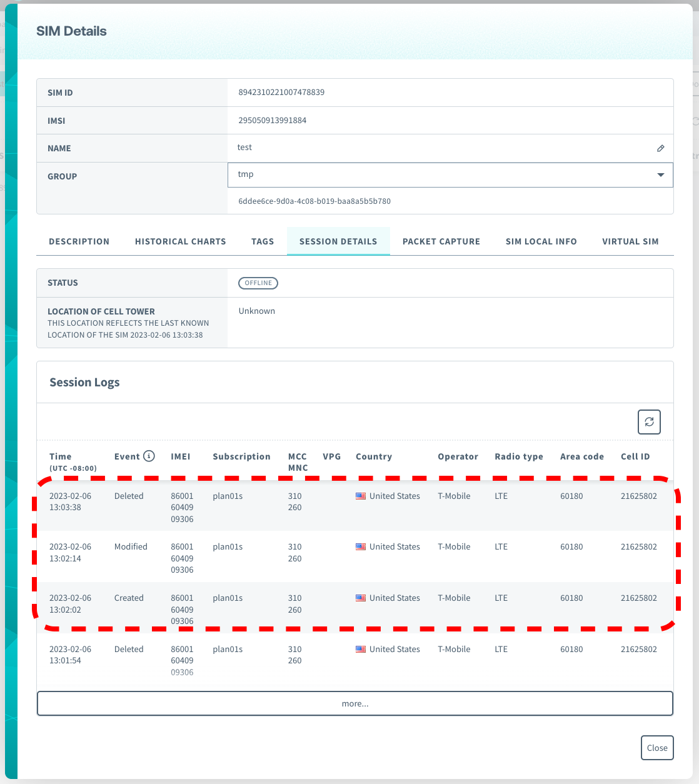Image resolution: width=699 pixels, height=784 pixels.
Task: View the SIM Local Info tab
Action: pyautogui.click(x=541, y=241)
